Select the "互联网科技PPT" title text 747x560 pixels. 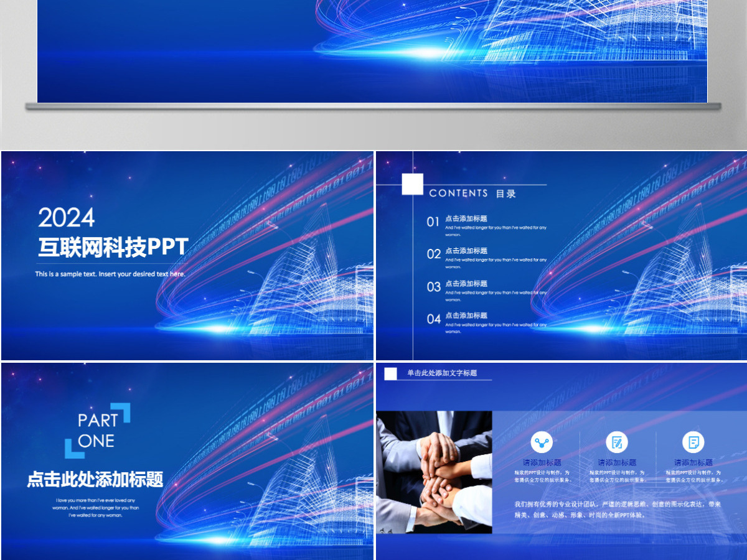(113, 247)
